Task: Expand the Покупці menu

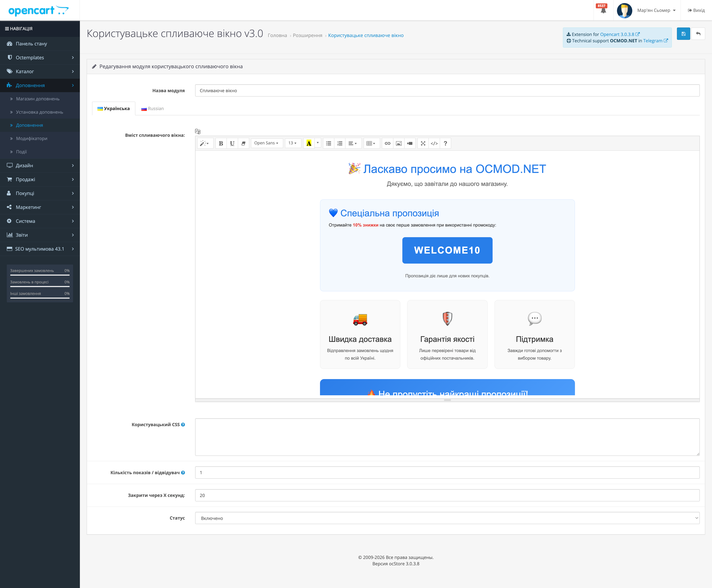Action: pyautogui.click(x=40, y=193)
